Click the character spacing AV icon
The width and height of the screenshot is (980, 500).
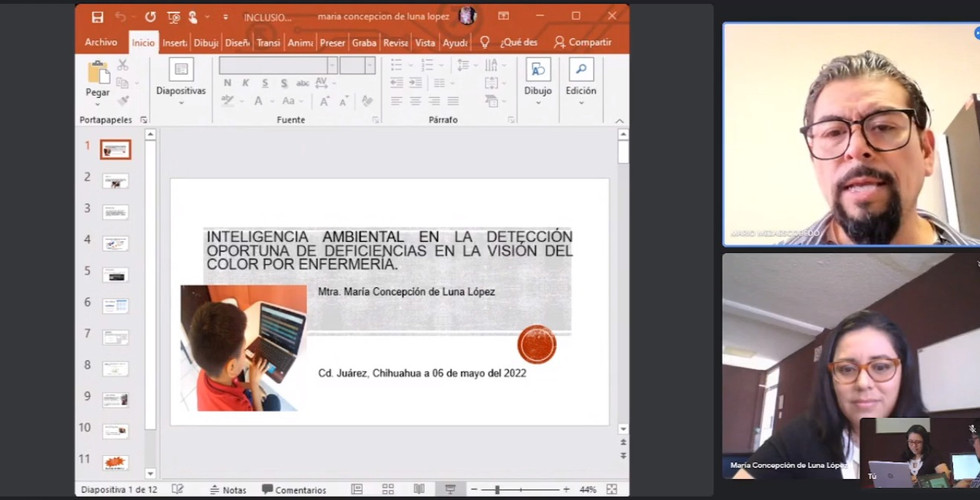tap(322, 82)
